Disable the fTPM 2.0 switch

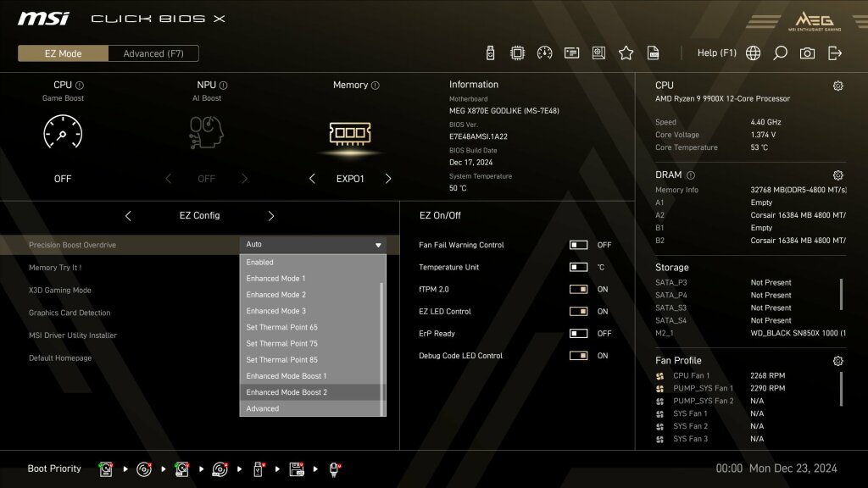click(578, 289)
